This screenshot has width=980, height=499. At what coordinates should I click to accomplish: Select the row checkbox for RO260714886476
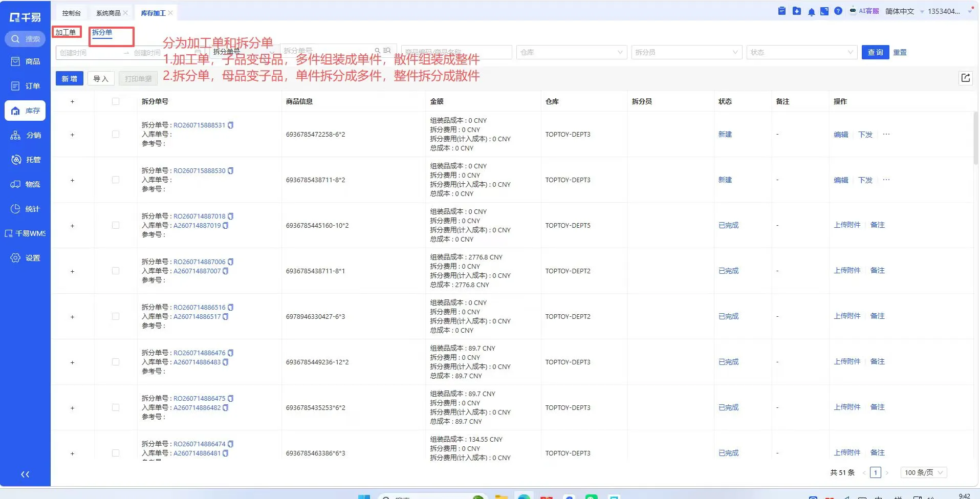(x=116, y=362)
